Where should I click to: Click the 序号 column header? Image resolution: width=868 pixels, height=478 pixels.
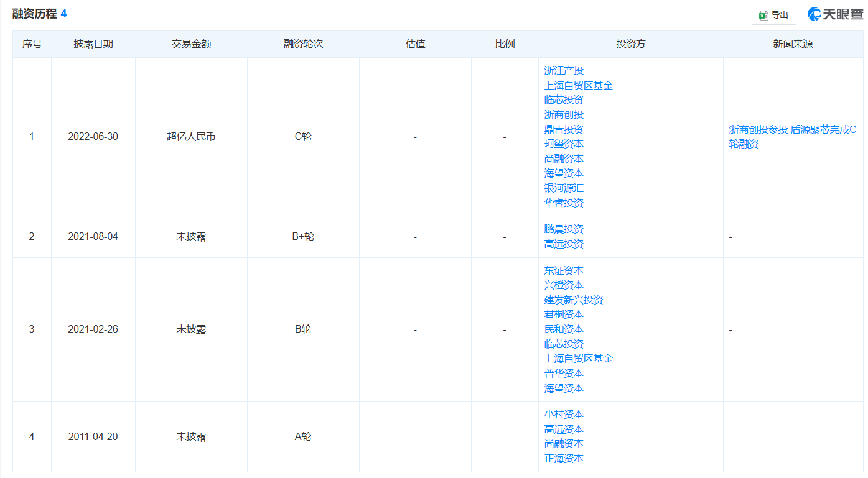coord(32,44)
